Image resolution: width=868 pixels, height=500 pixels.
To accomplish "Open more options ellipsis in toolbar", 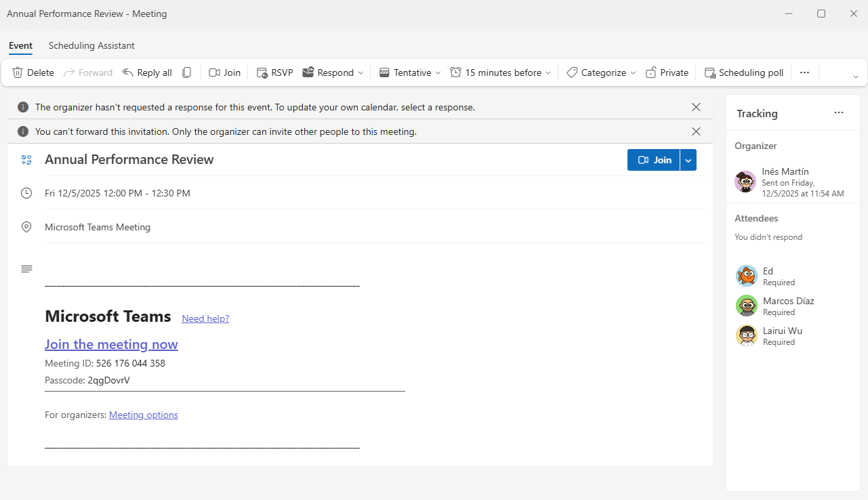I will (x=804, y=72).
